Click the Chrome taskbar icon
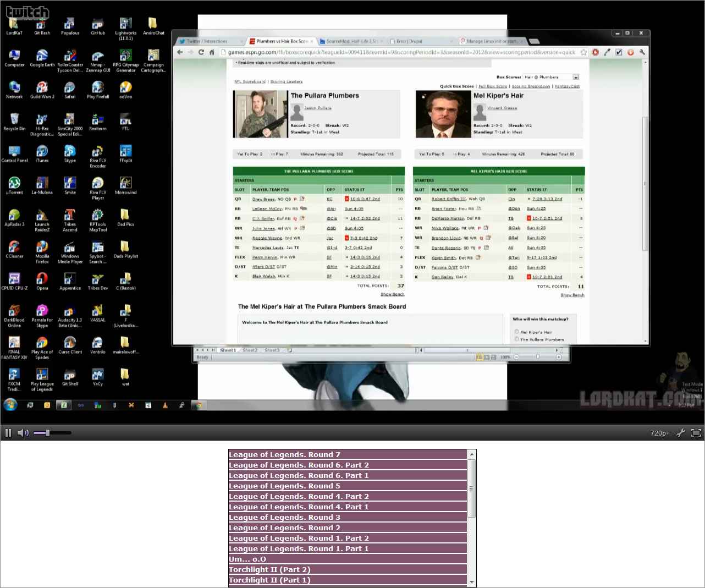Viewport: 705px width, 588px height. click(x=199, y=405)
